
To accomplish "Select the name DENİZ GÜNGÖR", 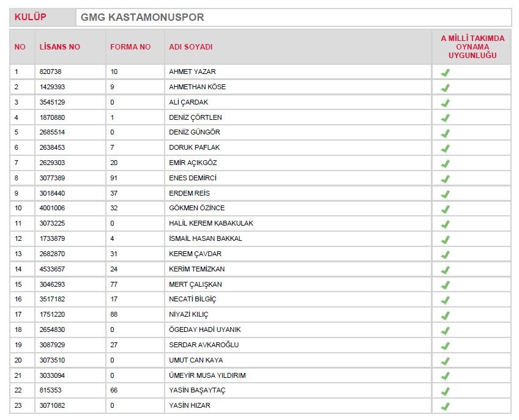I will (x=194, y=132).
